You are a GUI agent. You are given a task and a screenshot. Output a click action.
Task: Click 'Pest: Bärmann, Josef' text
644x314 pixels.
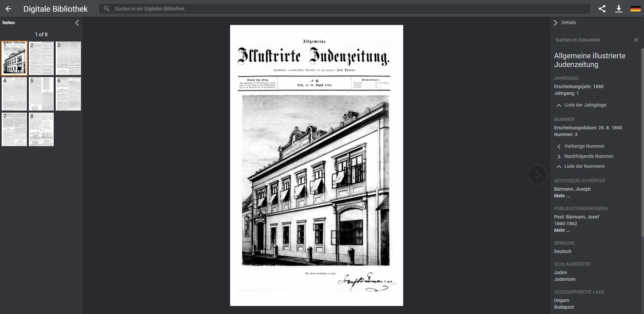tap(576, 217)
